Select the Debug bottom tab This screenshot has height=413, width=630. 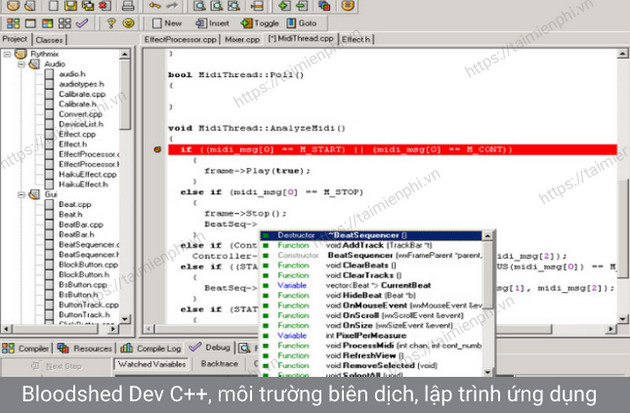[x=210, y=347]
